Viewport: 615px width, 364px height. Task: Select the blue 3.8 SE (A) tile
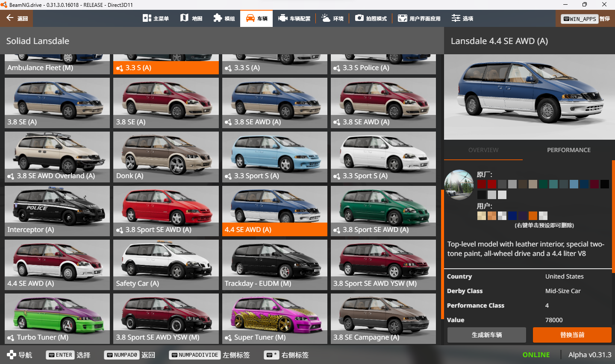[57, 103]
